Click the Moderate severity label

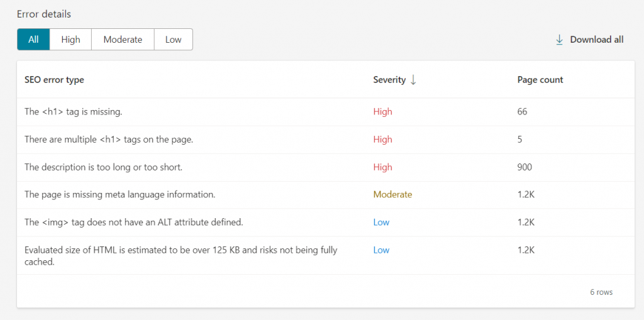pyautogui.click(x=392, y=195)
